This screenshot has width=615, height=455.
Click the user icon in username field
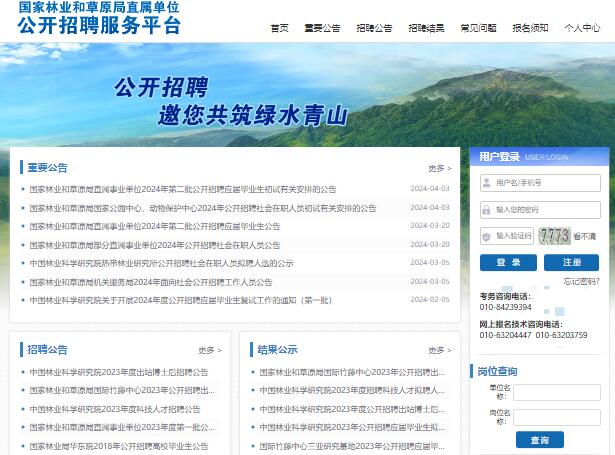[487, 183]
